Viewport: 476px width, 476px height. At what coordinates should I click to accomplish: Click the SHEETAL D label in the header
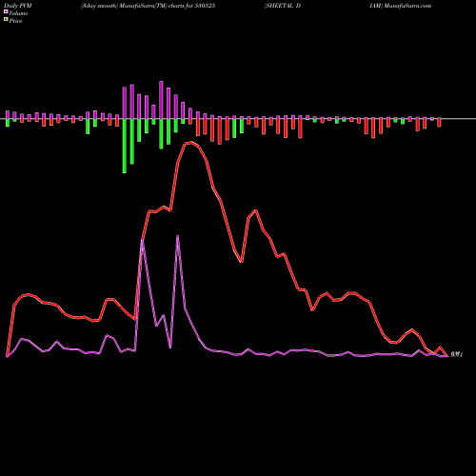283,6
